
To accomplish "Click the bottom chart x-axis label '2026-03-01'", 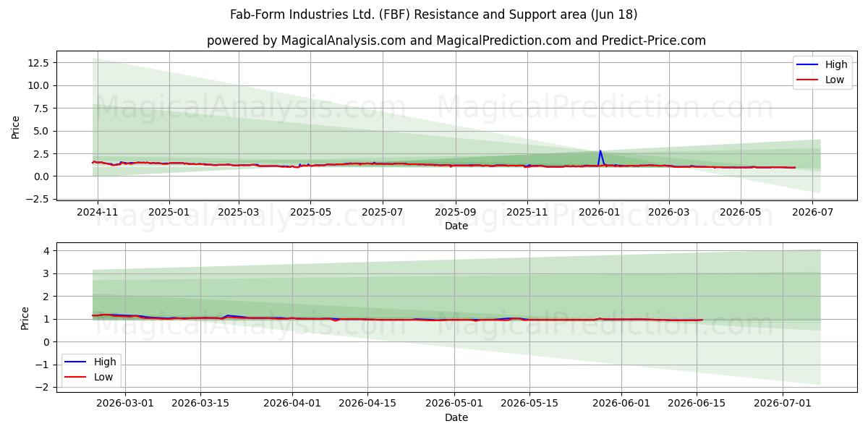I will [x=125, y=404].
